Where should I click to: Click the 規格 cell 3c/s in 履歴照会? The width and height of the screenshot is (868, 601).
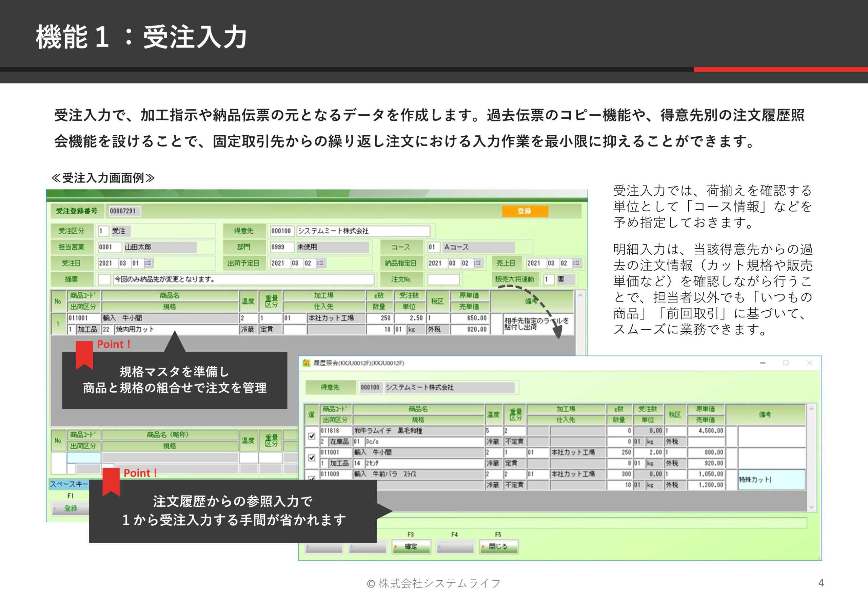pos(425,441)
